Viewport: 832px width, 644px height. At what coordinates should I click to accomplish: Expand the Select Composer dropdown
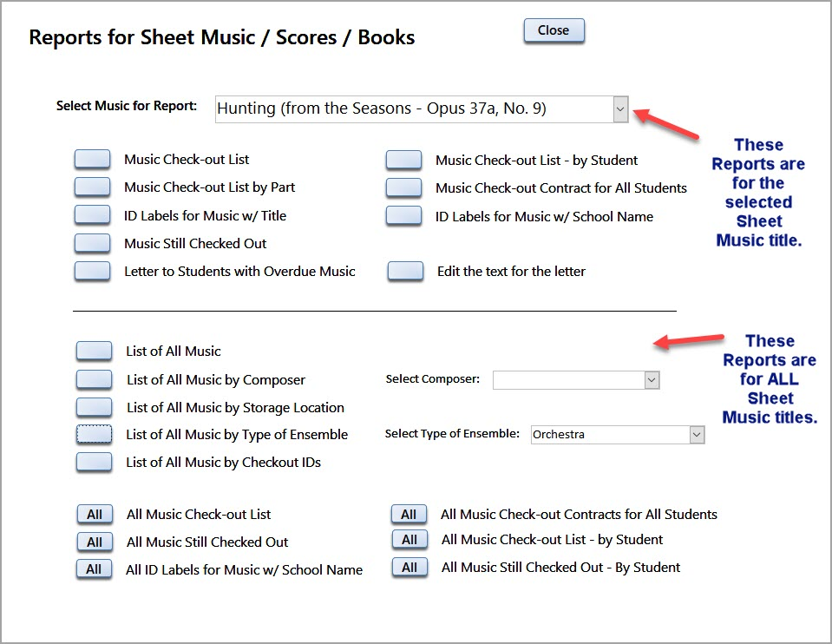pyautogui.click(x=652, y=380)
